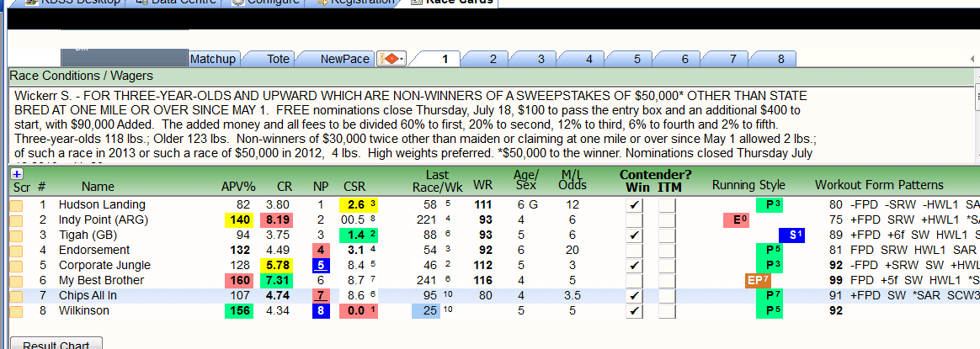The width and height of the screenshot is (980, 349).
Task: Click the green 156 APV% value
Action: tap(238, 310)
